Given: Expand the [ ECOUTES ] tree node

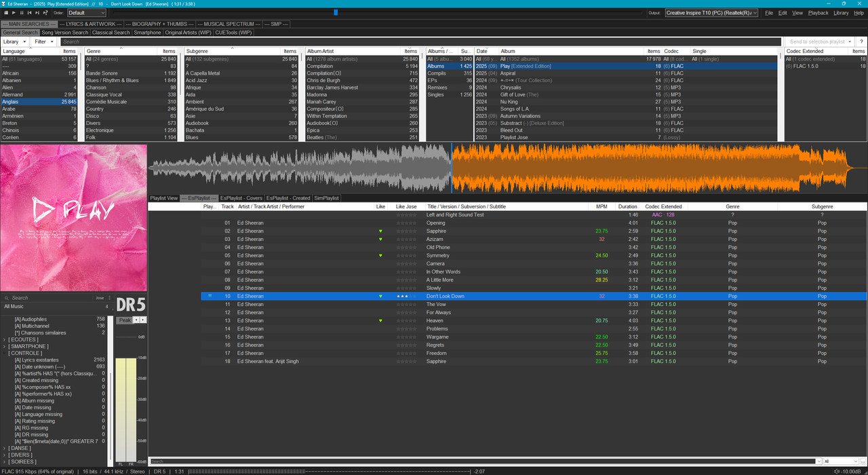Looking at the screenshot, I should 5,339.
